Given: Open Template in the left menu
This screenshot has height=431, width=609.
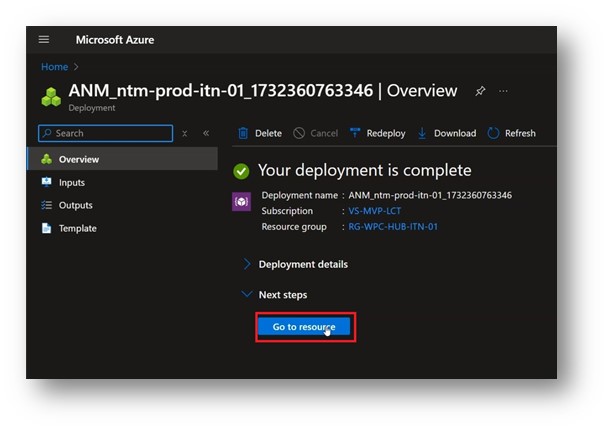Looking at the screenshot, I should coord(77,228).
